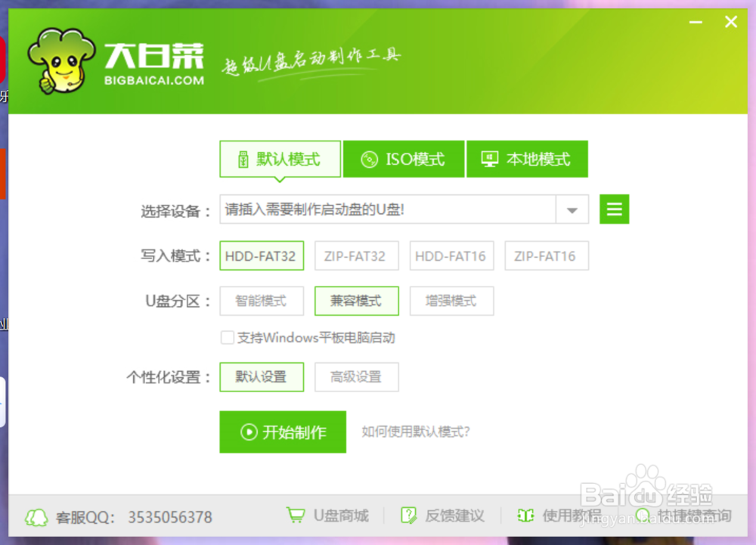Enable 支持Windows平板电脑启动 checkbox
756x545 pixels.
[x=227, y=338]
